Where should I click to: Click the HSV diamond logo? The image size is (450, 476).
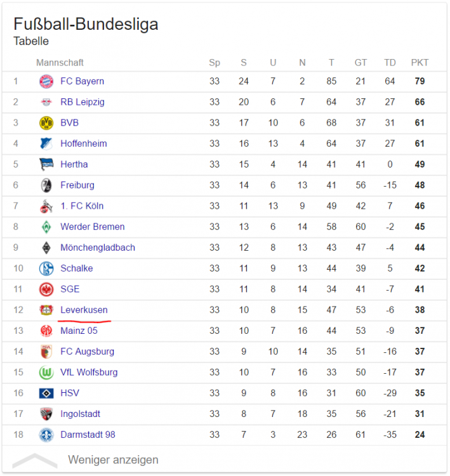tap(46, 393)
